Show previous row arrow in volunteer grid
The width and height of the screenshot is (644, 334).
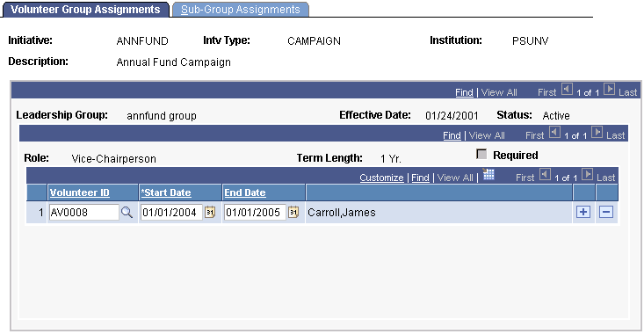(x=545, y=175)
